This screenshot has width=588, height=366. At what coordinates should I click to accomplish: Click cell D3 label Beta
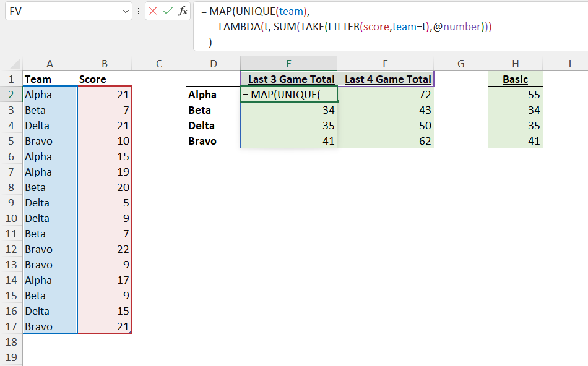tap(214, 110)
